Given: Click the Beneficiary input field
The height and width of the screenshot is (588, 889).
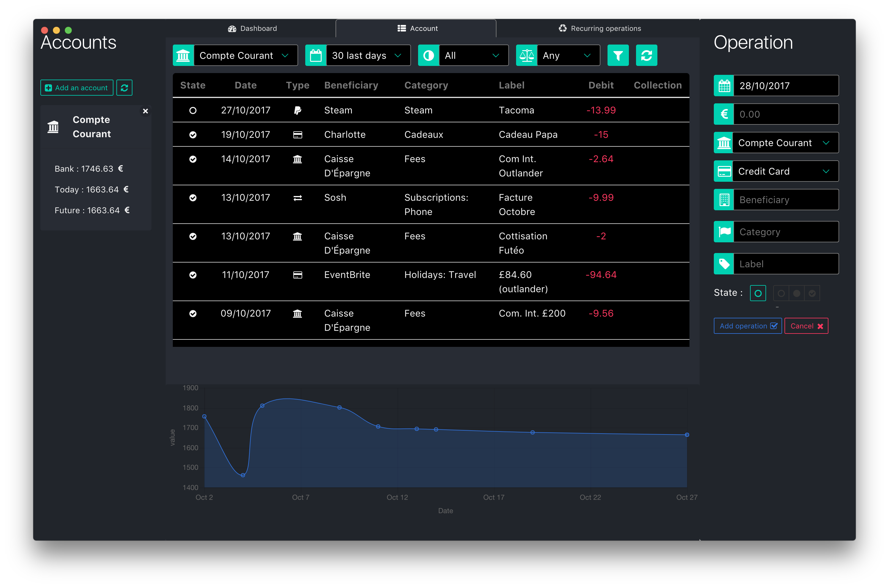Looking at the screenshot, I should point(785,200).
